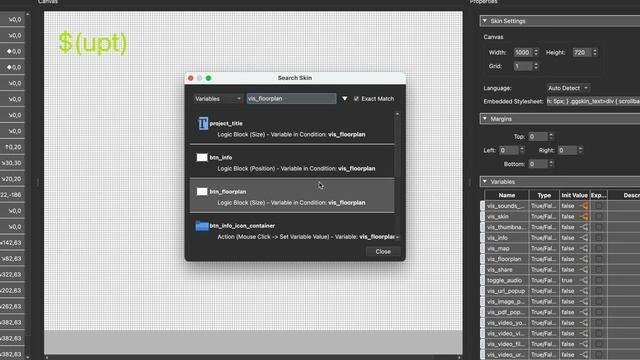Collapse the Skin Settings section
This screenshot has height=360, width=640.
coord(485,21)
